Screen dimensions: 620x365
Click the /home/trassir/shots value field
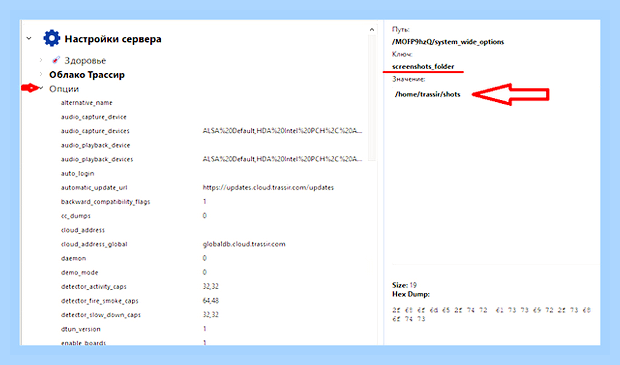427,94
